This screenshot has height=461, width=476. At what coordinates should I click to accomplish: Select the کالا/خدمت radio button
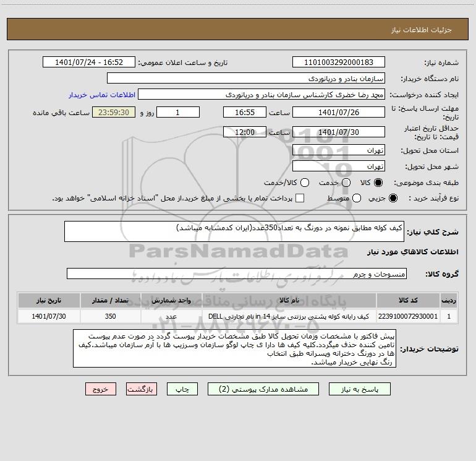coord(305,183)
